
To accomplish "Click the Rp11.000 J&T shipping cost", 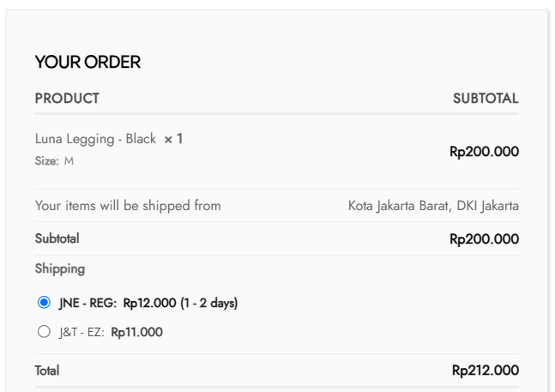I will pyautogui.click(x=136, y=332).
